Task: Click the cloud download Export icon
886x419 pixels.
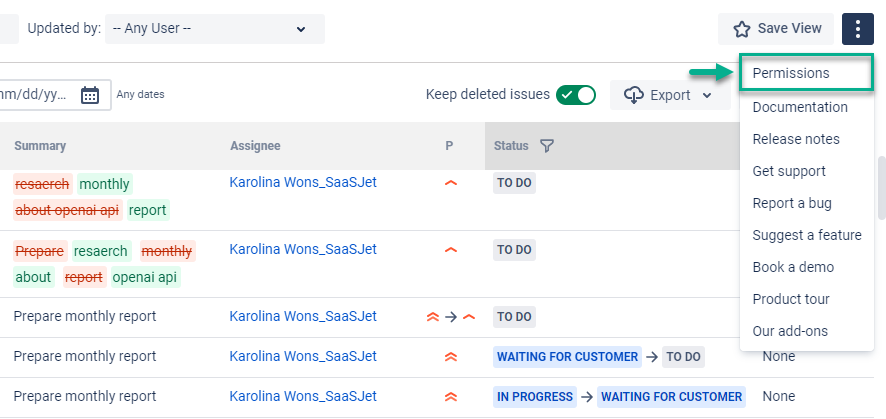Action: (633, 95)
